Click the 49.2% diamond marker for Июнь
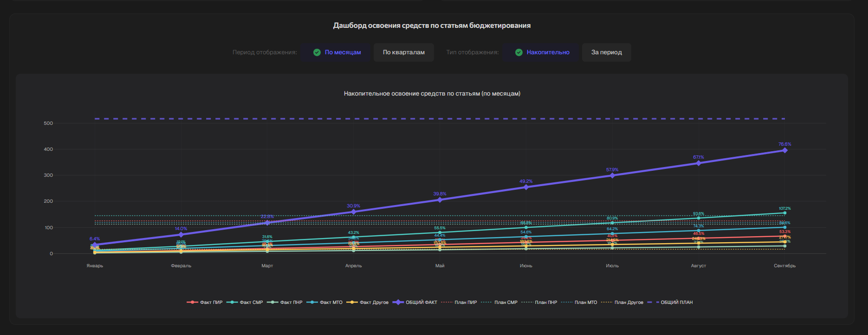868x335 pixels. [x=526, y=187]
